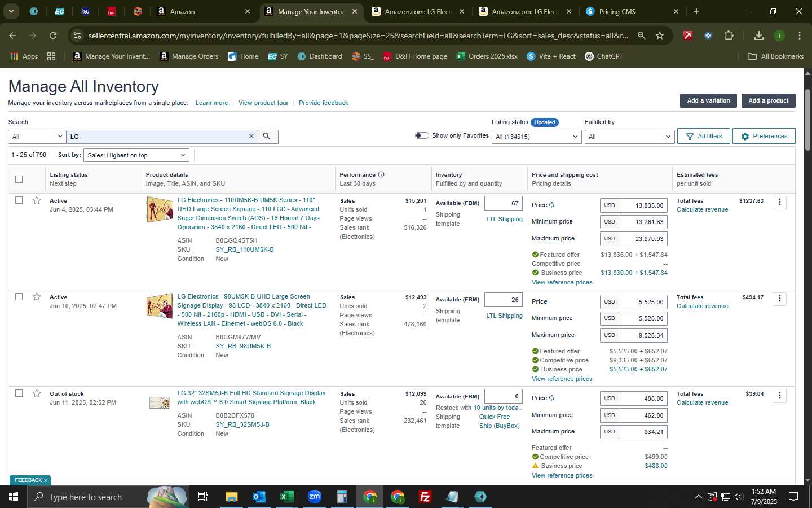Open the Fulfilled by All dropdown
Screen dimensions: 812x508
coord(629,137)
